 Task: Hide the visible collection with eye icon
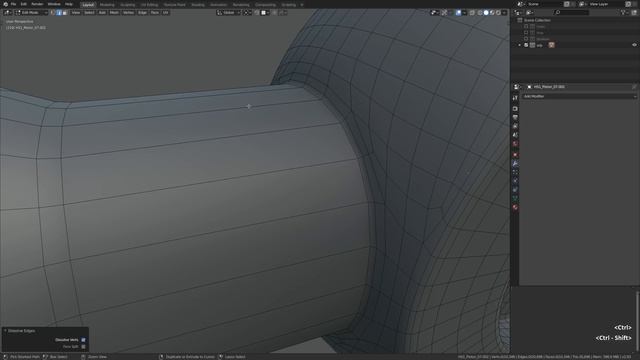click(x=634, y=45)
